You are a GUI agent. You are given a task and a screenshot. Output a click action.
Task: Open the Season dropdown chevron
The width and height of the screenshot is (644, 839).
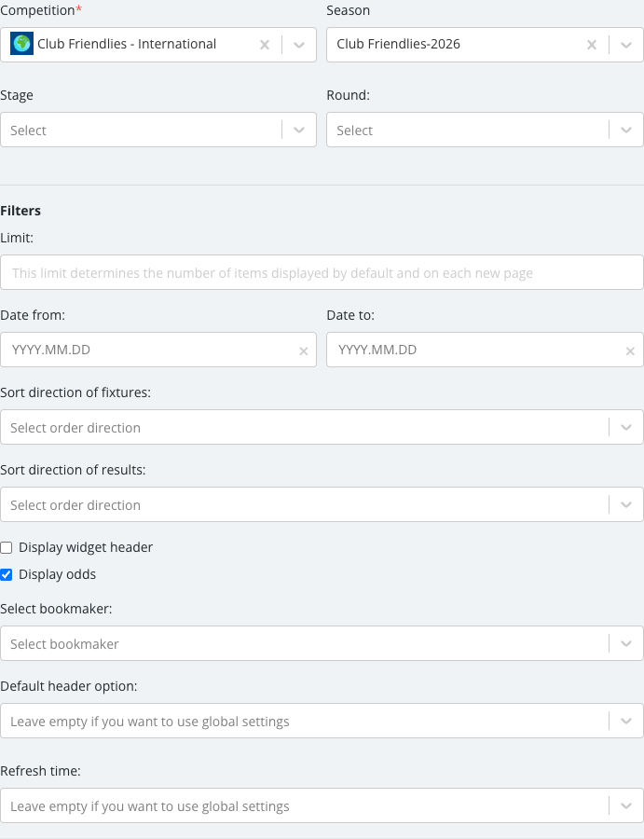click(x=625, y=45)
